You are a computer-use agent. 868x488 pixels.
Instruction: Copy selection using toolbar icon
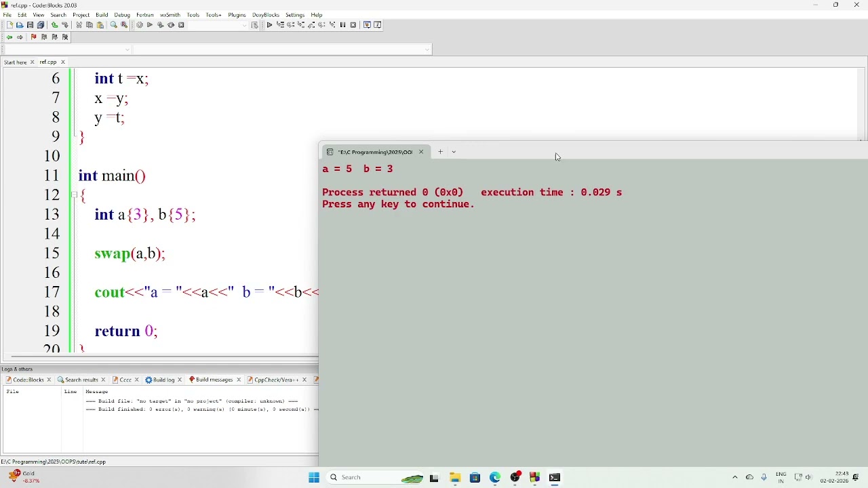[x=89, y=25]
